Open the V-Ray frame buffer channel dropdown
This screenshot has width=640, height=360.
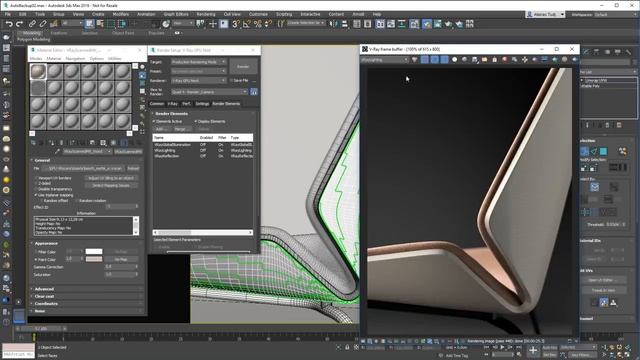[384, 60]
